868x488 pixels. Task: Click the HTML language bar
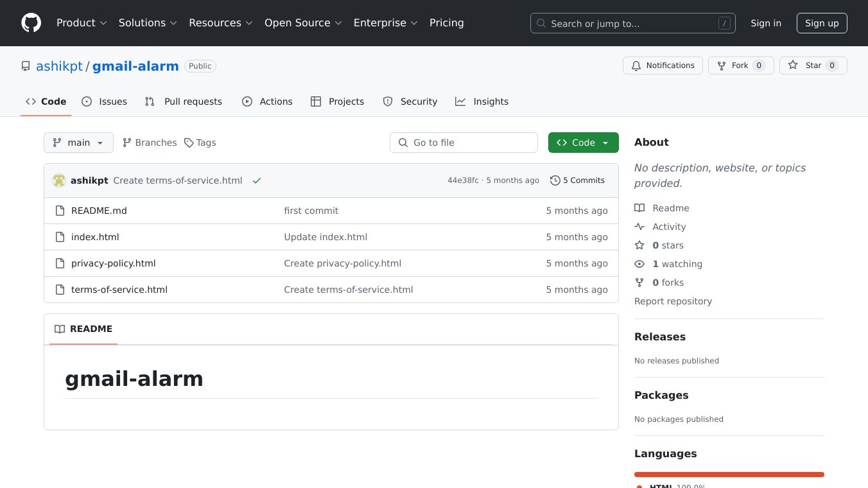point(729,475)
